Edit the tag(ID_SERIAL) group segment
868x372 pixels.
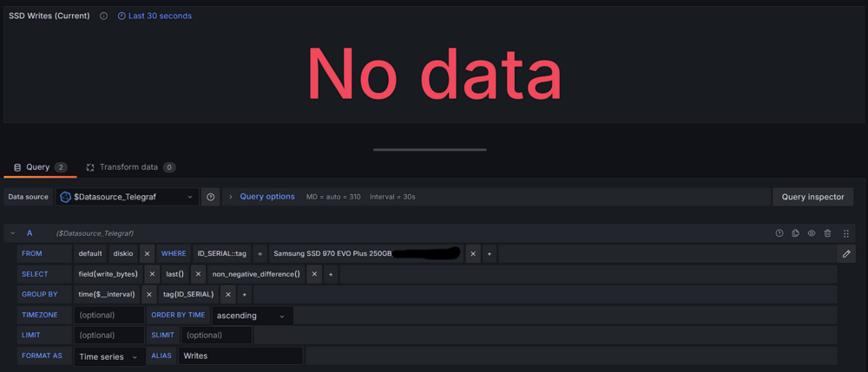pyautogui.click(x=189, y=295)
